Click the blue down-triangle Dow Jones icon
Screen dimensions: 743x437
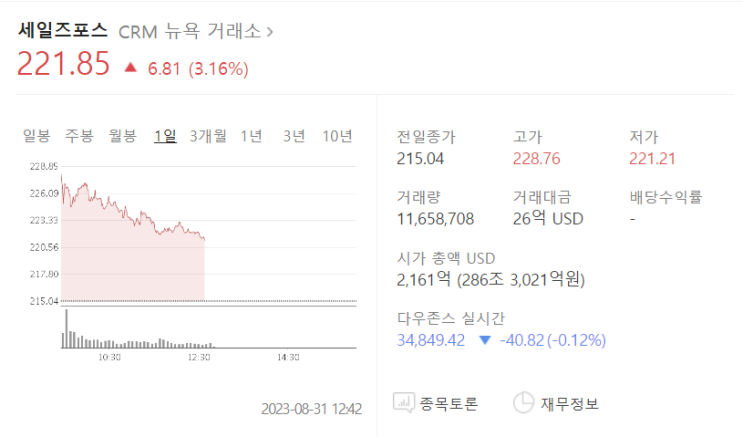click(x=484, y=340)
